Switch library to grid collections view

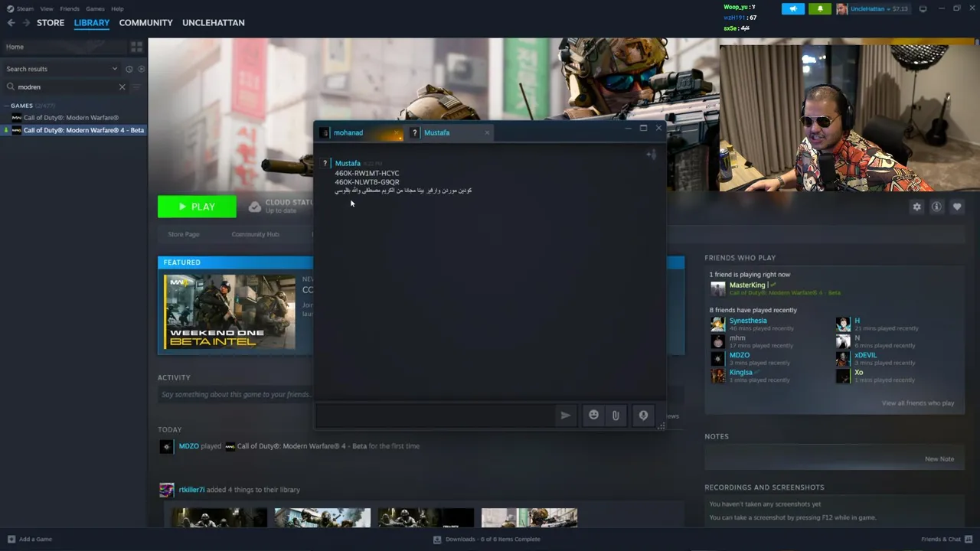[136, 47]
